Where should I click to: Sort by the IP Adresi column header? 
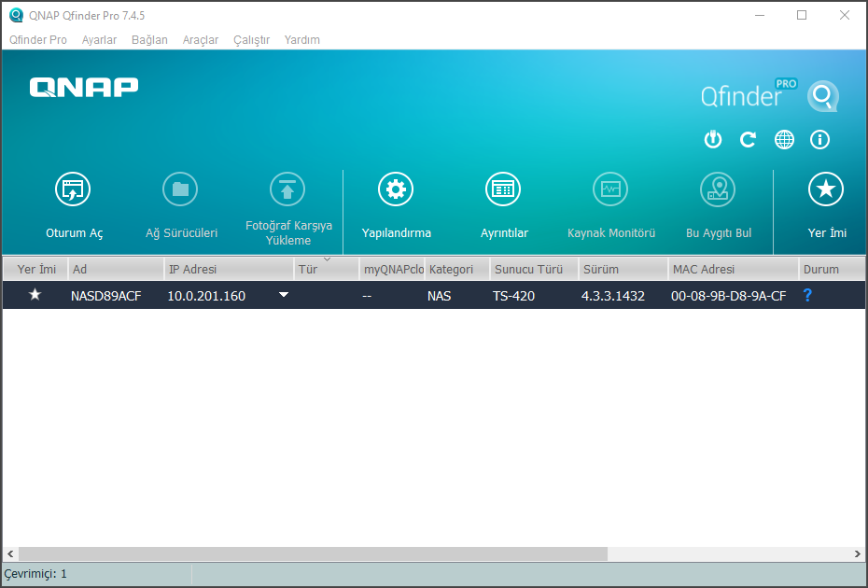228,269
